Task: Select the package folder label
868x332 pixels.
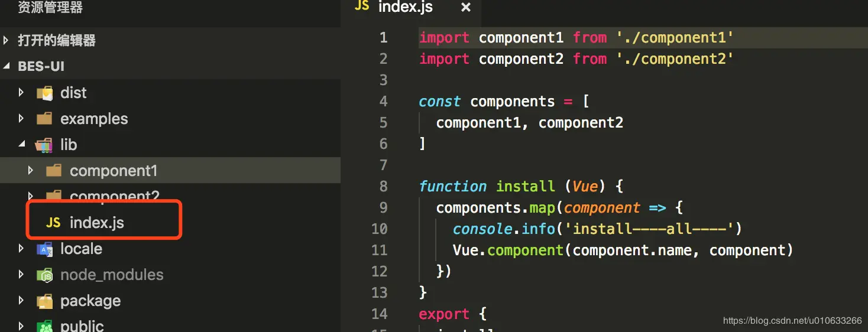Action: (90, 301)
